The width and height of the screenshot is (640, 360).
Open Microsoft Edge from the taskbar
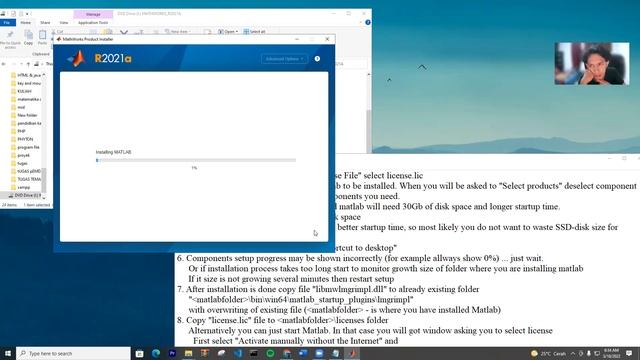click(156, 353)
